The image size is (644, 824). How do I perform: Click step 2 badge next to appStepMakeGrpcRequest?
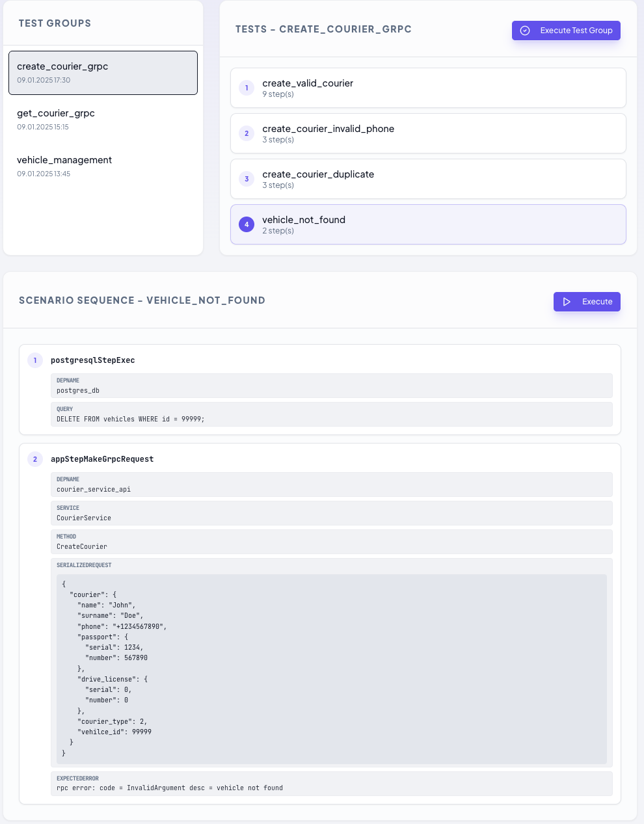[x=35, y=459]
